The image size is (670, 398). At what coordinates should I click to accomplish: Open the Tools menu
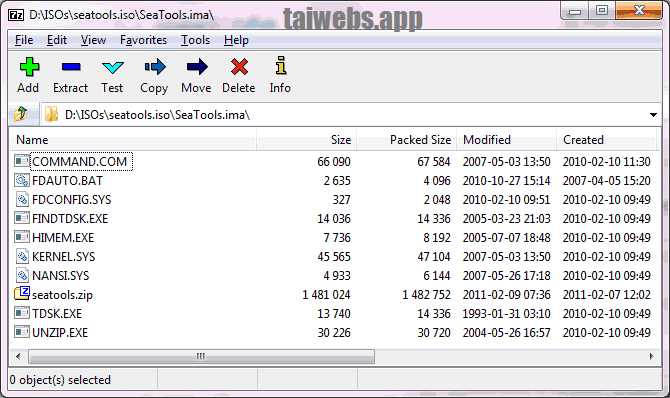(195, 40)
